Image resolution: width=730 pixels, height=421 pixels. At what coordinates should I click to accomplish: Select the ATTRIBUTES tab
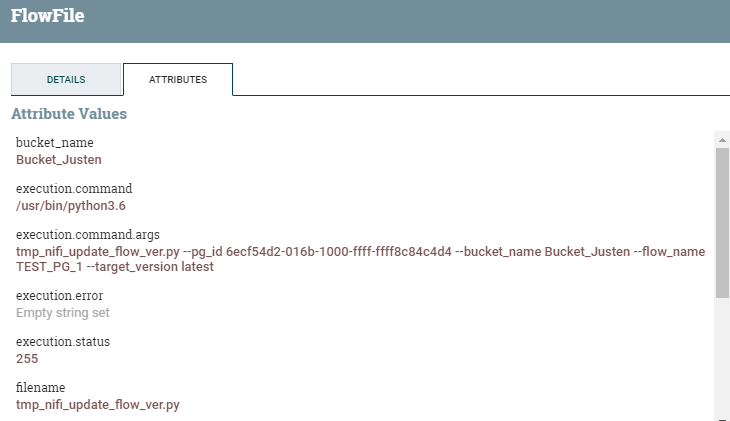tap(178, 80)
